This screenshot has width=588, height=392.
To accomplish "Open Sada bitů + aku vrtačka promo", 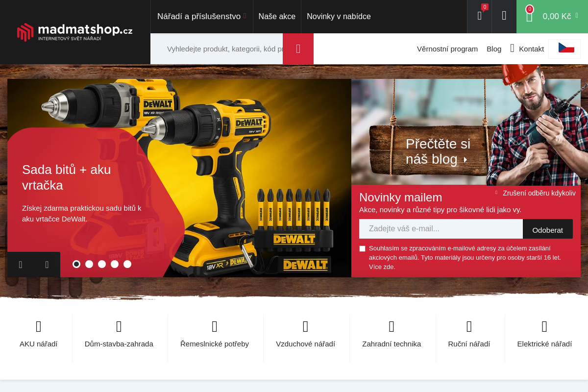I will [67, 177].
